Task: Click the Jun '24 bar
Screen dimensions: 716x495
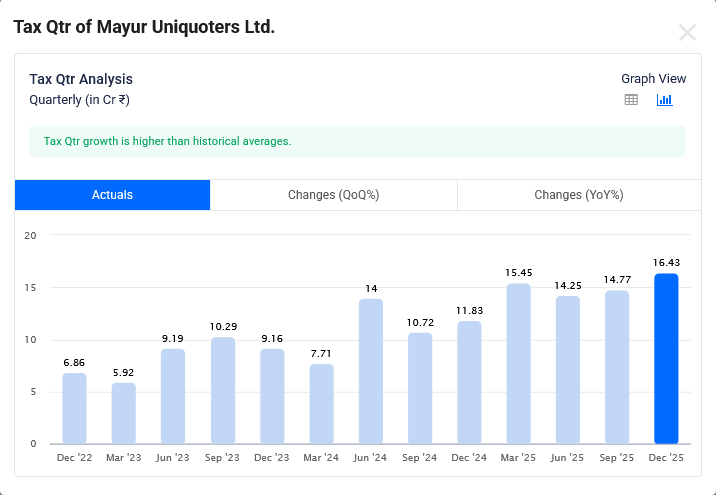Action: (371, 371)
